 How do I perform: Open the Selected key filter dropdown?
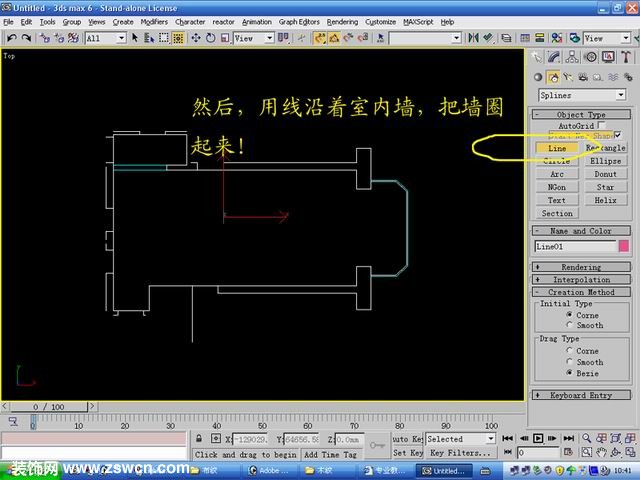pyautogui.click(x=460, y=439)
